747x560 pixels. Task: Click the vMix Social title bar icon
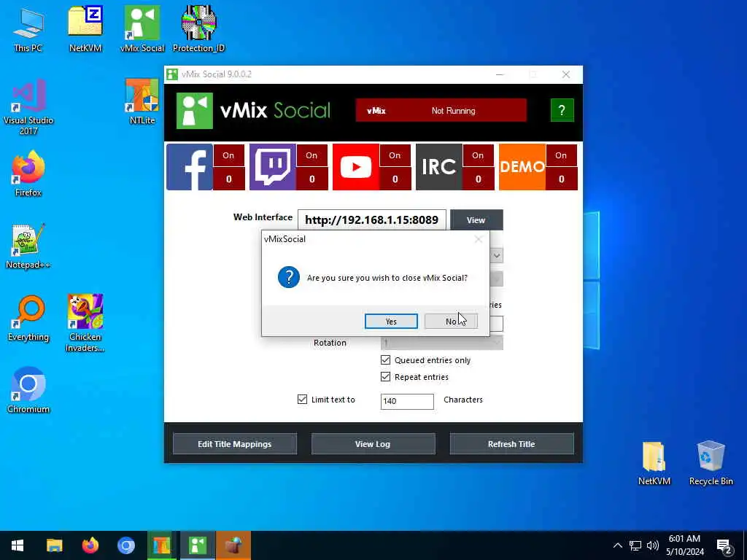pyautogui.click(x=172, y=74)
